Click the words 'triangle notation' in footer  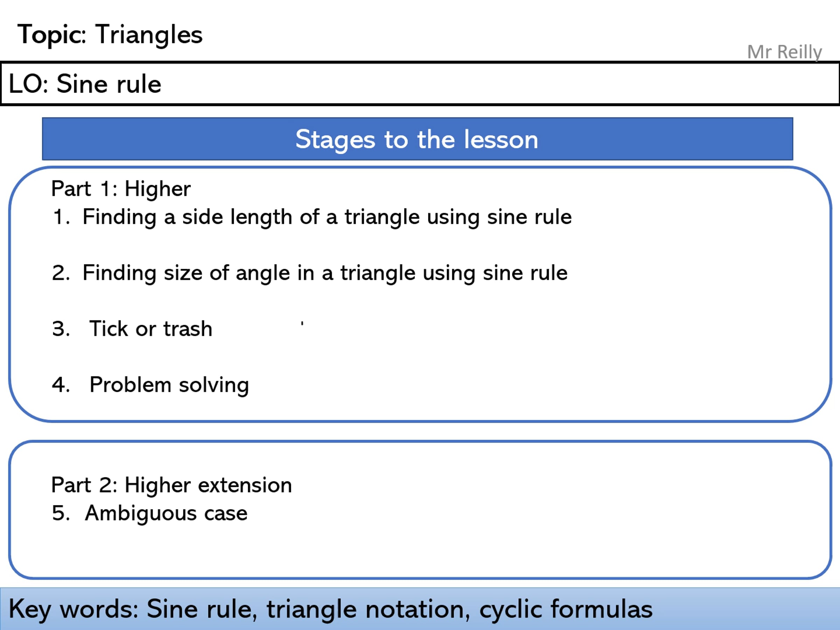point(368,609)
